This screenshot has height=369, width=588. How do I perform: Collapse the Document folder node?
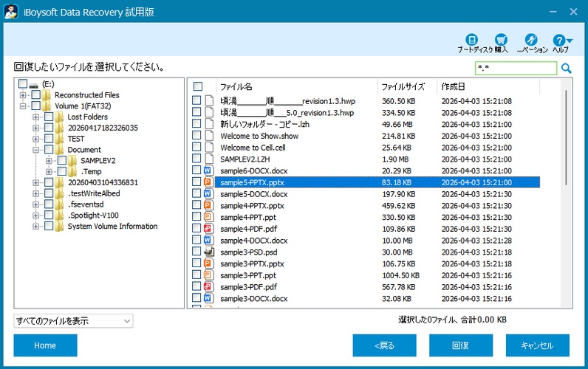tap(35, 150)
